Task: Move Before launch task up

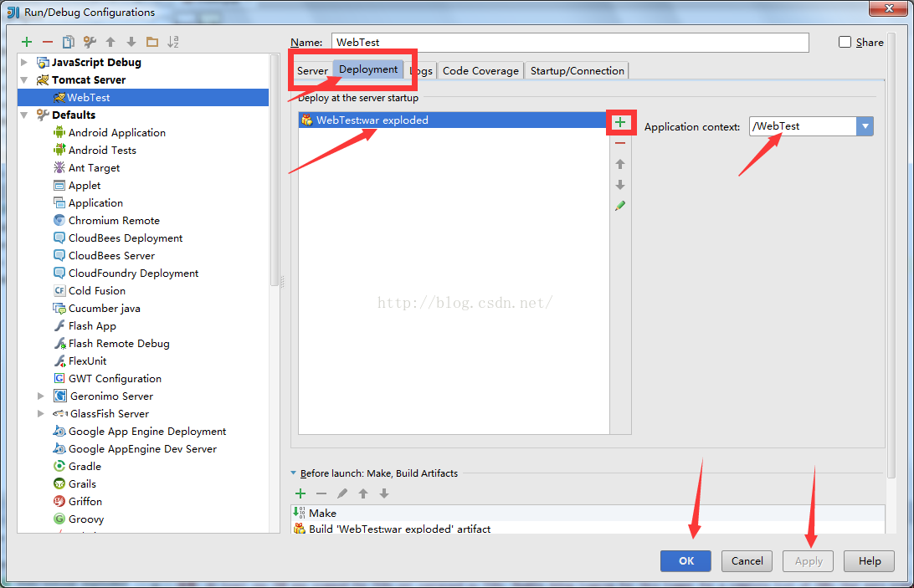Action: click(x=363, y=493)
